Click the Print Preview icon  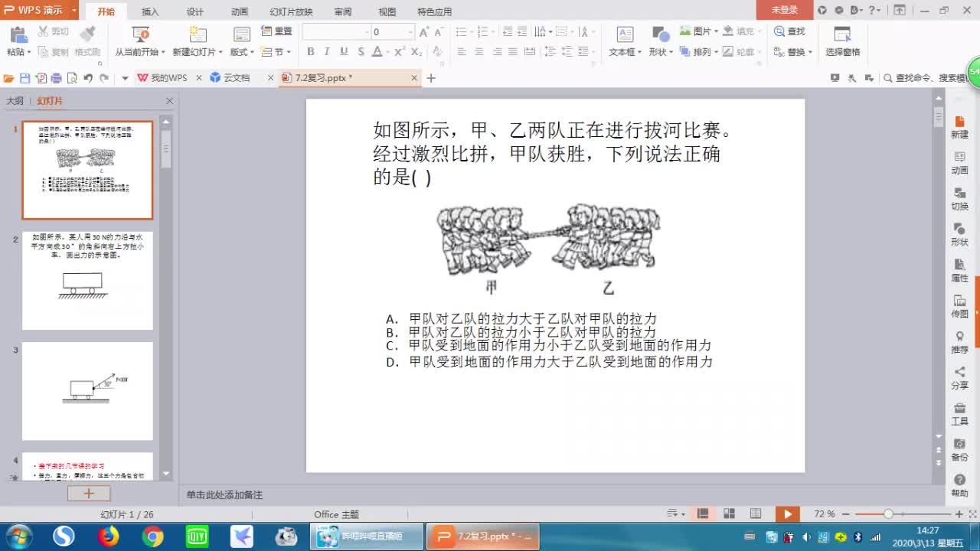point(72,78)
